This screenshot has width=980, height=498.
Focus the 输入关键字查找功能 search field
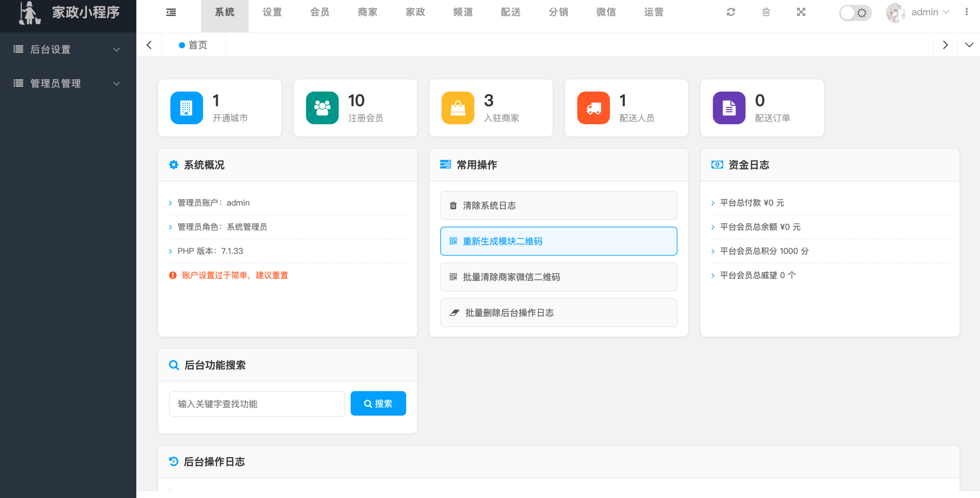coord(257,404)
